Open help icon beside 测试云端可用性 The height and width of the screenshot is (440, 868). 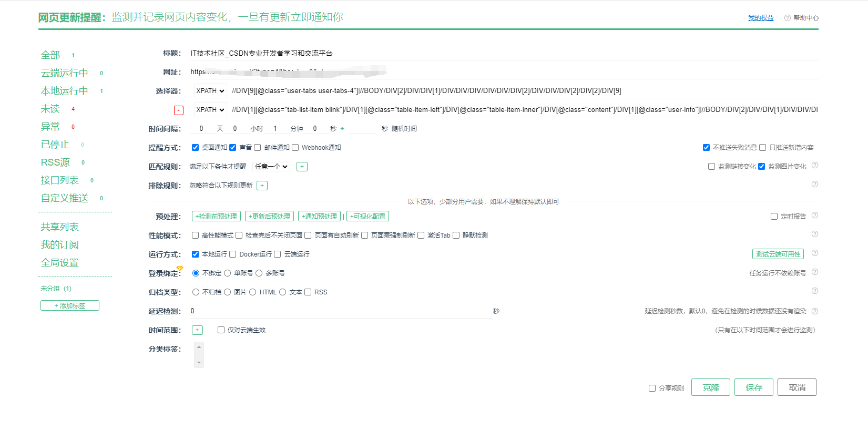[x=815, y=253]
